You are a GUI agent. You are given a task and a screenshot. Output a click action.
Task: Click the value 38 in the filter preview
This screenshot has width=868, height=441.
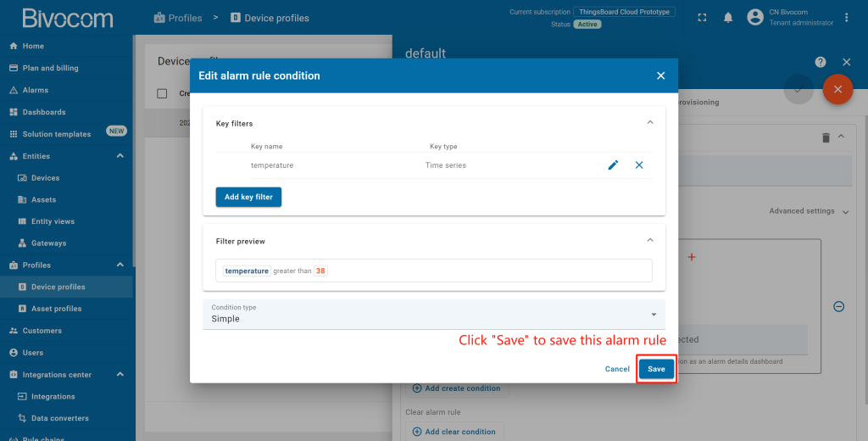point(320,271)
